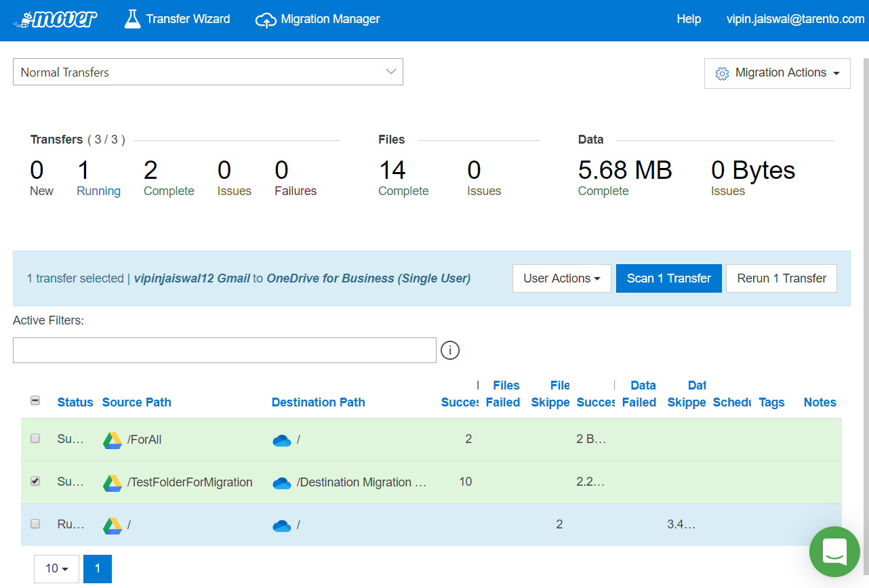Toggle the select-all transfers checkbox
This screenshot has width=869, height=588.
tap(35, 400)
